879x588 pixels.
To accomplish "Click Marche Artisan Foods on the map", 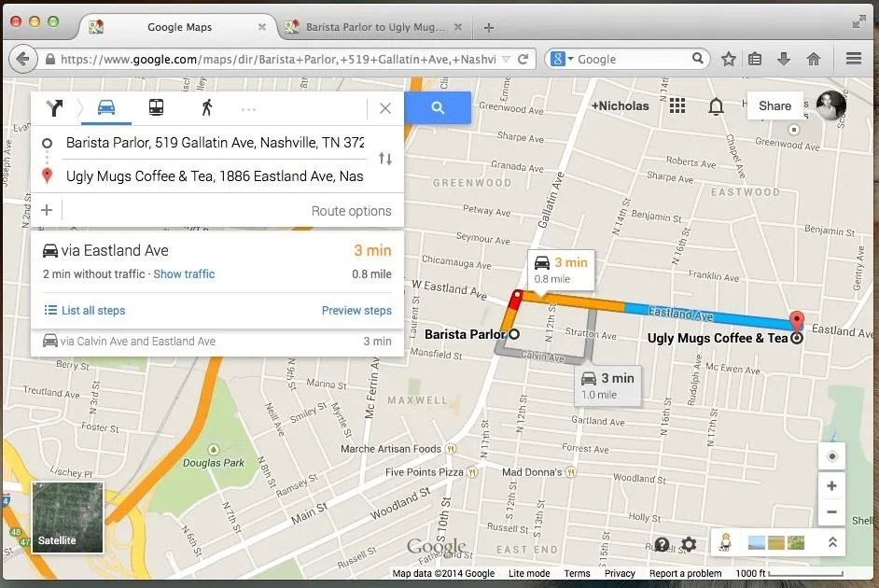I will tap(398, 448).
